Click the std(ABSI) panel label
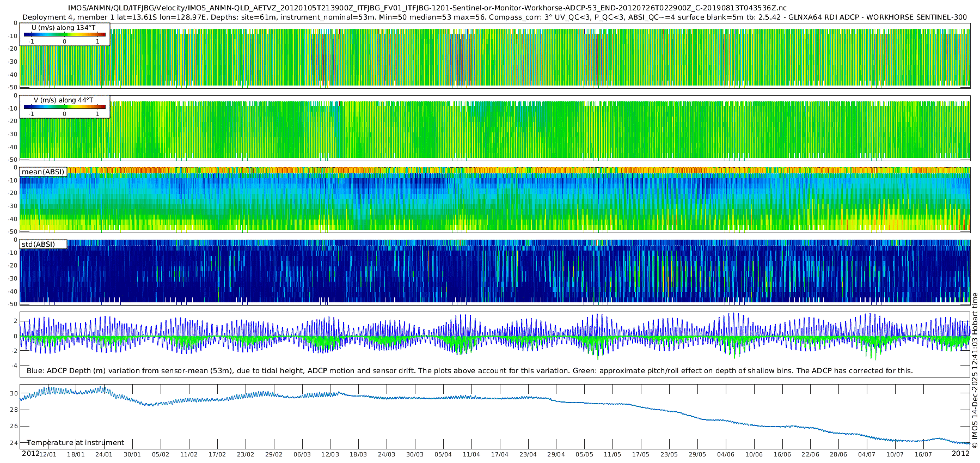The image size is (980, 463). [38, 244]
